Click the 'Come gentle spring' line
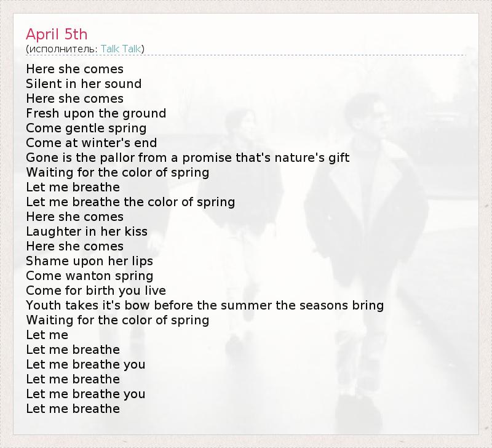Screen dimensions: 492x448 (x=86, y=128)
